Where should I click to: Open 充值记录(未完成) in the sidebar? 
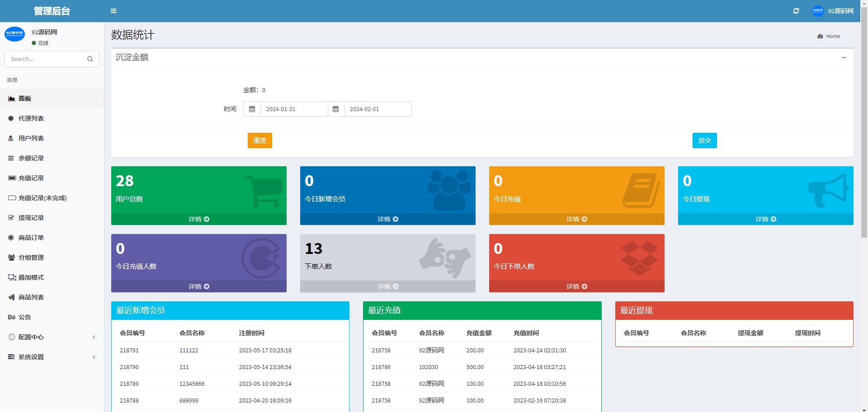[x=52, y=198]
